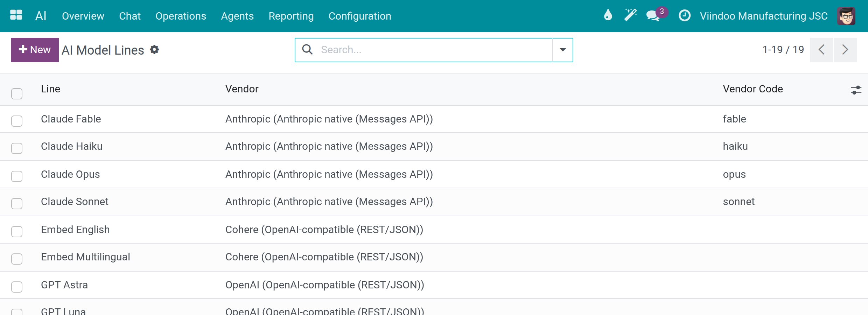The width and height of the screenshot is (868, 315).
Task: Open the Agents menu
Action: coord(237,16)
